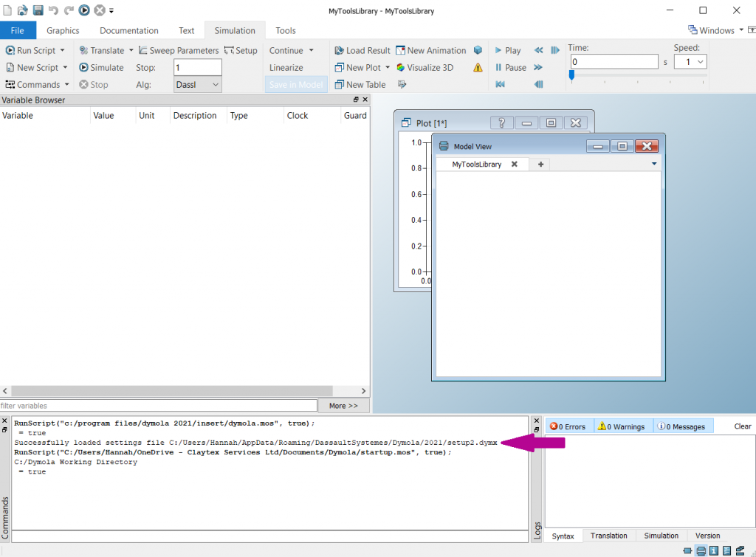Click Pause animation

click(x=511, y=67)
